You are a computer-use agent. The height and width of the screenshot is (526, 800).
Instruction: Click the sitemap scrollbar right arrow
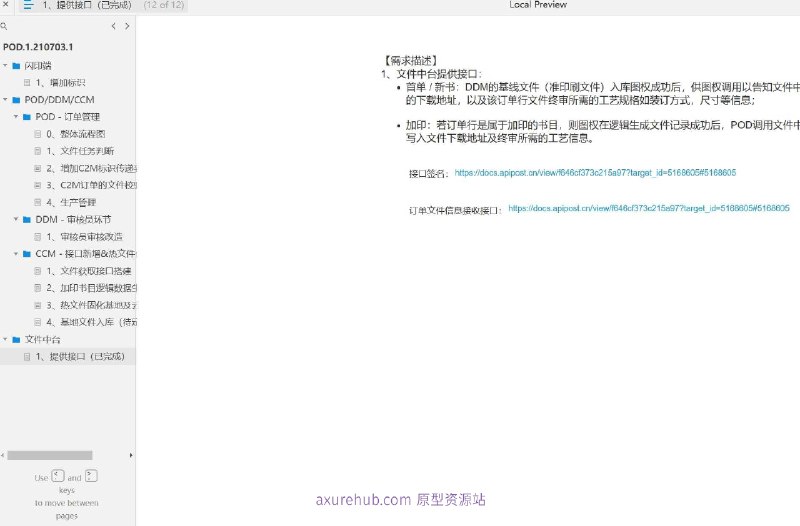coord(131,455)
